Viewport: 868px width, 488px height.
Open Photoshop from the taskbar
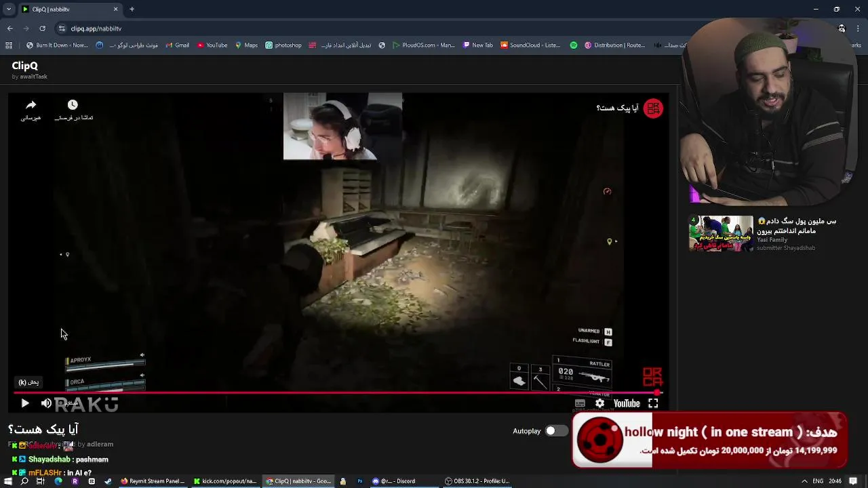click(360, 481)
